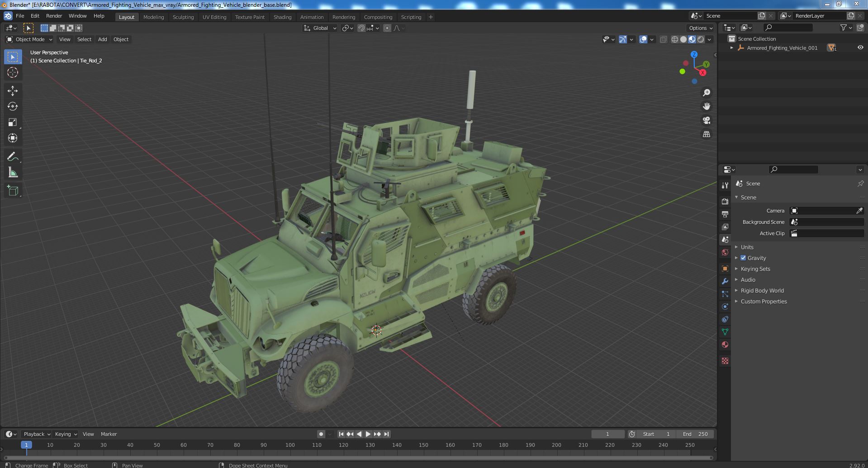The height and width of the screenshot is (468, 868).
Task: Open the Tool properties tab
Action: point(725,185)
